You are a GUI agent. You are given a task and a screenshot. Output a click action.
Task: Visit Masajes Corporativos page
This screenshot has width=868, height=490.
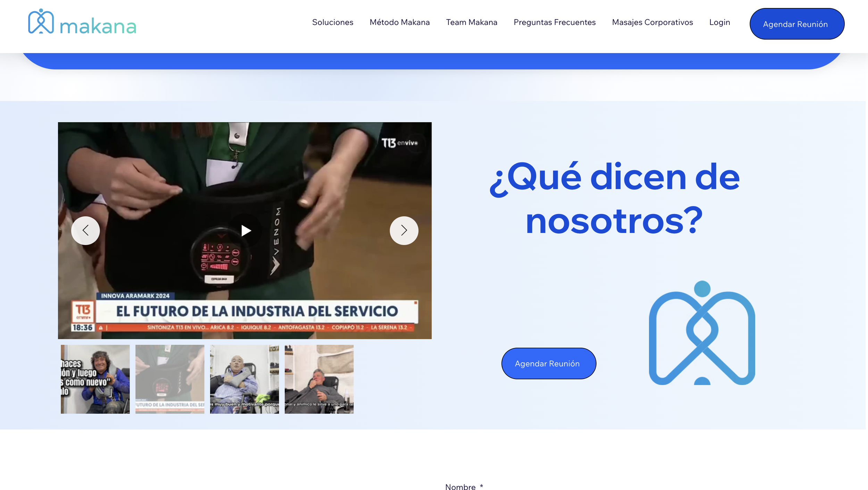(652, 22)
